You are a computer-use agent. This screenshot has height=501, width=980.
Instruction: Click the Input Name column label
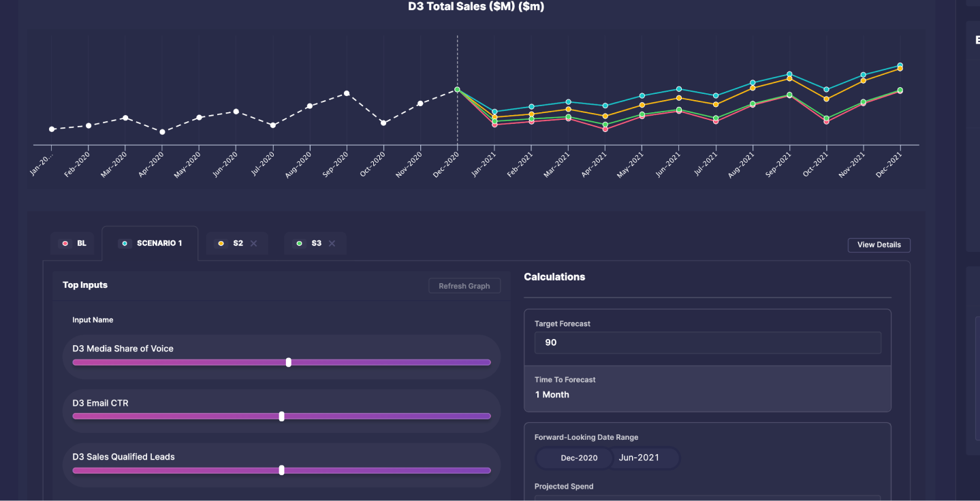click(93, 320)
